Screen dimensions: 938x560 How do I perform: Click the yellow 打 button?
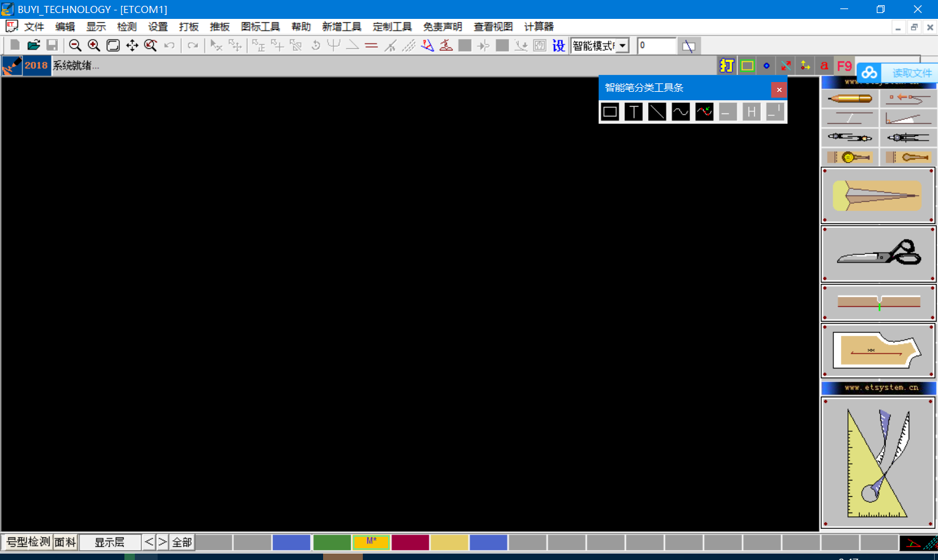point(727,65)
